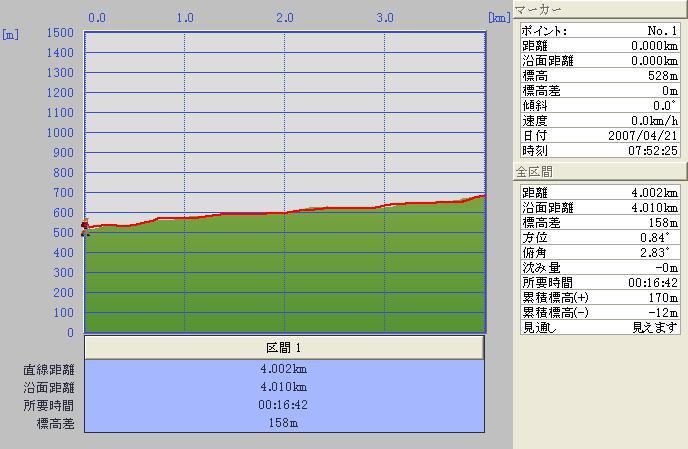Click the 所要時間 00:16:42 cell below the graph
Screen dimensions: 688x449
pyautogui.click(x=284, y=405)
